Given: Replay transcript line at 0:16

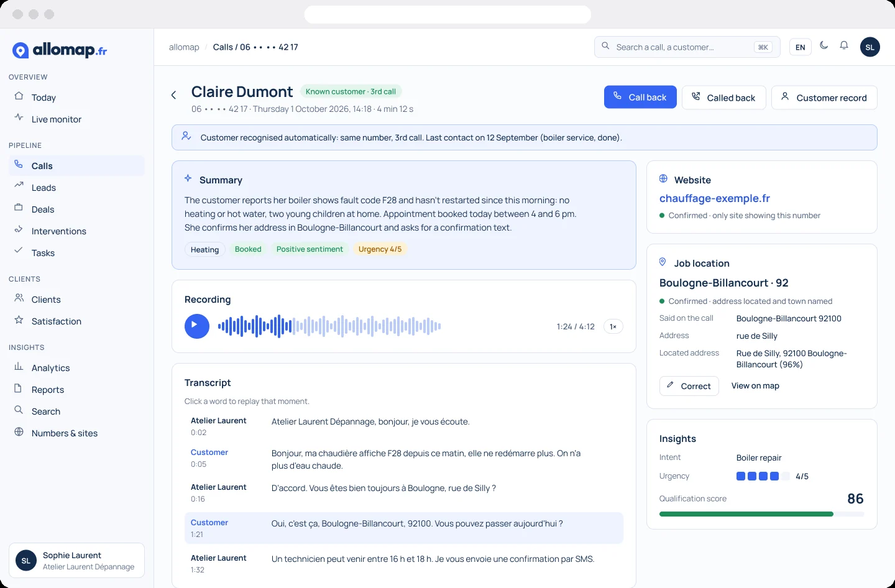Looking at the screenshot, I should coord(404,493).
